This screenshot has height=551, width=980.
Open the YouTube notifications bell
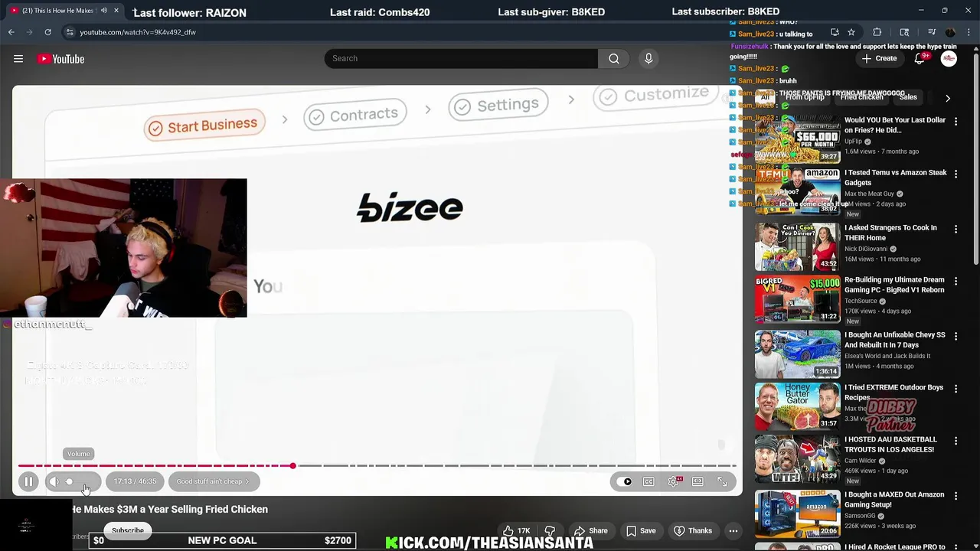click(920, 59)
